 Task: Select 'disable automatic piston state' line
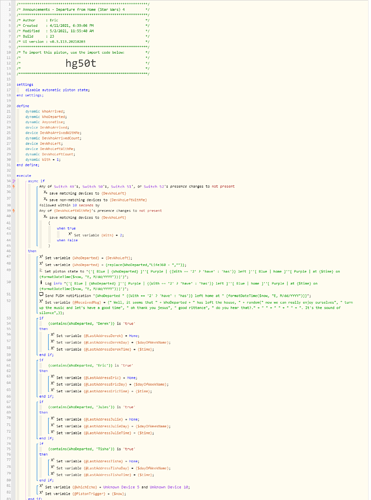click(57, 90)
